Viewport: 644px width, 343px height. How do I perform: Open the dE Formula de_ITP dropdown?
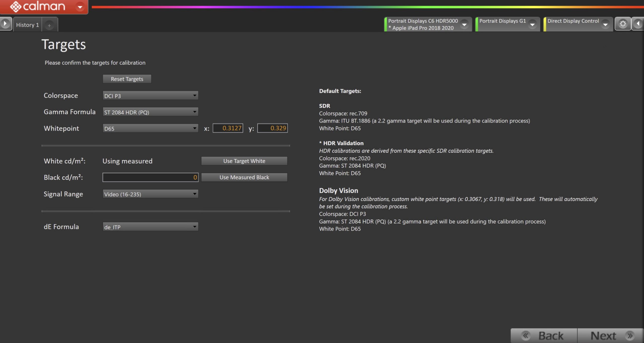point(150,227)
